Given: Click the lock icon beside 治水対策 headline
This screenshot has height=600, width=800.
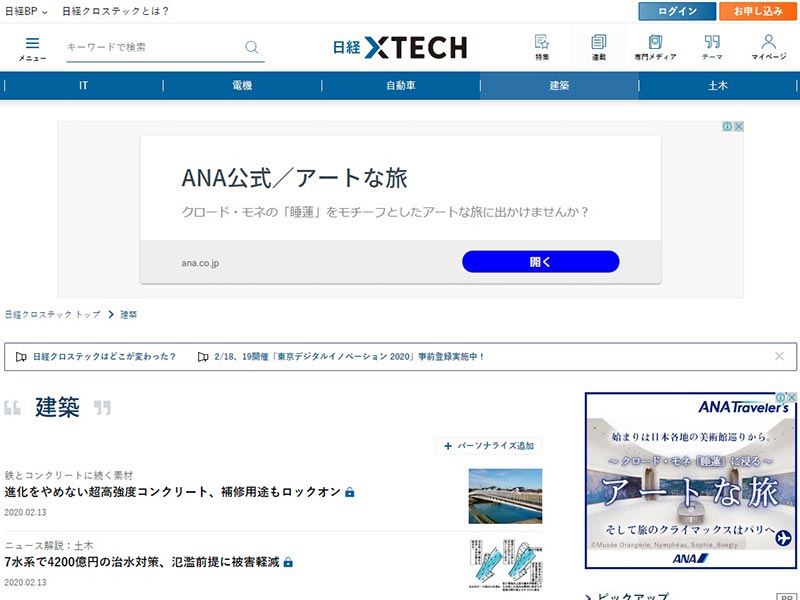Looking at the screenshot, I should 288,562.
